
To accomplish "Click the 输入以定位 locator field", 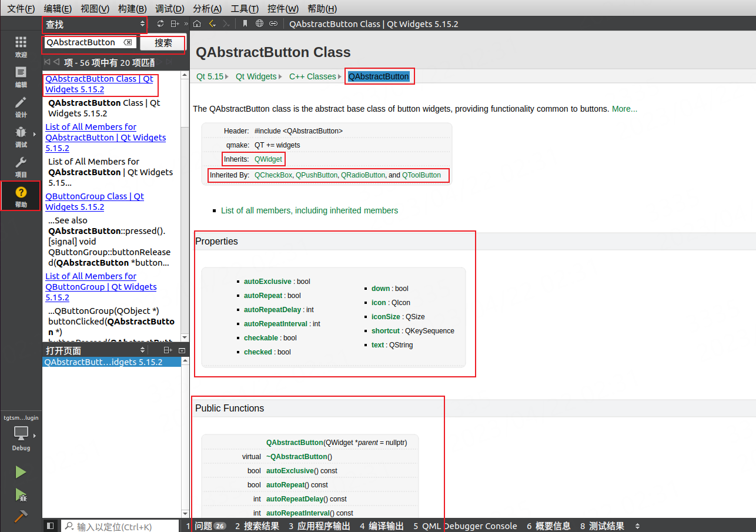I will click(x=121, y=526).
